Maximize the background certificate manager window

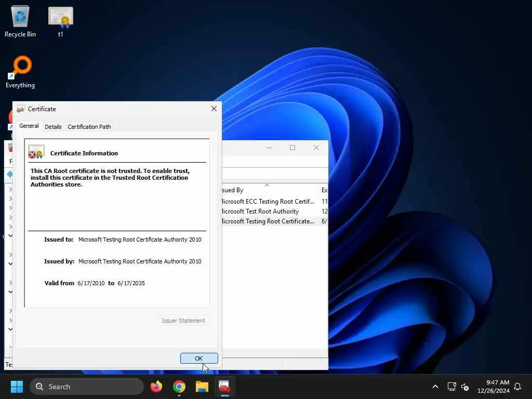click(292, 148)
